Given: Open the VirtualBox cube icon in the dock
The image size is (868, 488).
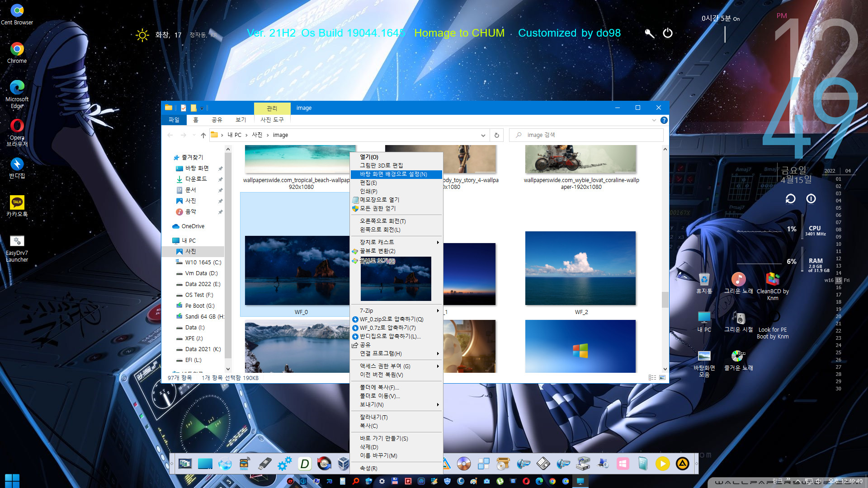Looking at the screenshot, I should [x=343, y=464].
